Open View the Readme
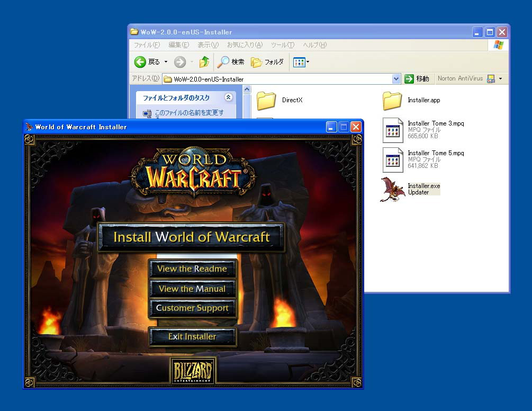This screenshot has width=532, height=411. (x=192, y=269)
